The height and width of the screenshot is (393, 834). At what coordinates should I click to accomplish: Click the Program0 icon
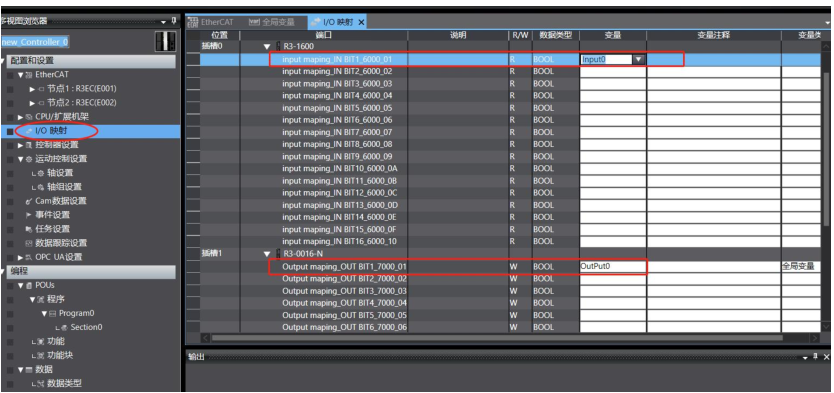[x=52, y=313]
